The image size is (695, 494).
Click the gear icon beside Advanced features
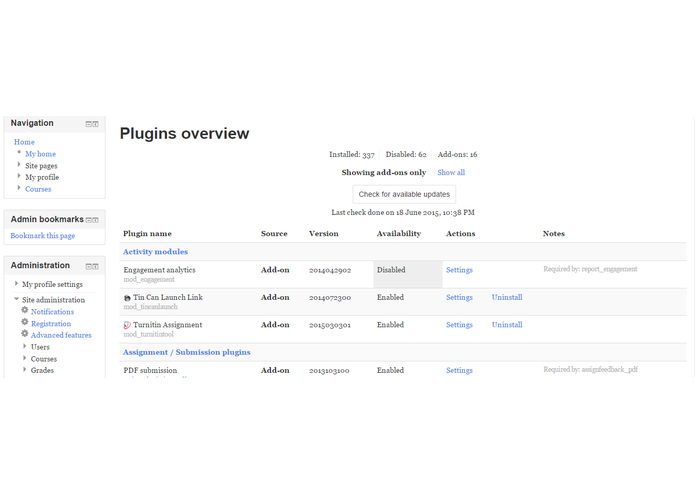click(25, 334)
